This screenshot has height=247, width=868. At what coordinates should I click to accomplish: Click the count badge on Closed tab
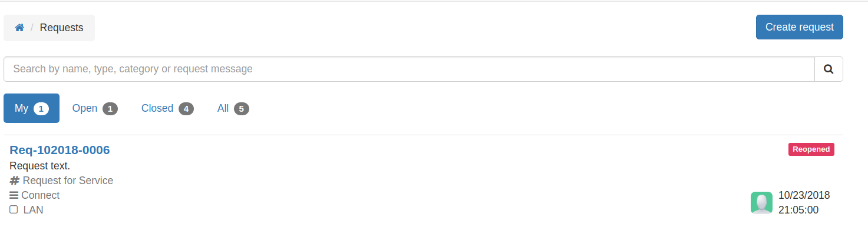coord(186,109)
